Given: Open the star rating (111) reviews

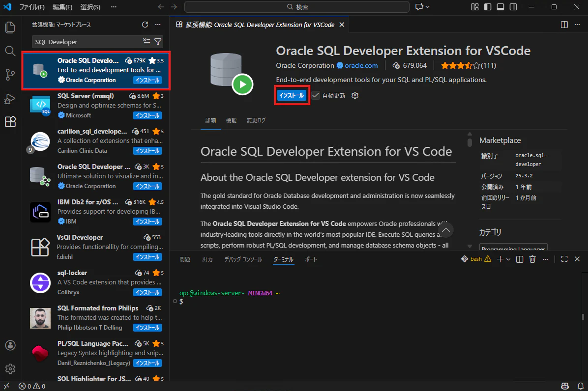Looking at the screenshot, I should [469, 65].
